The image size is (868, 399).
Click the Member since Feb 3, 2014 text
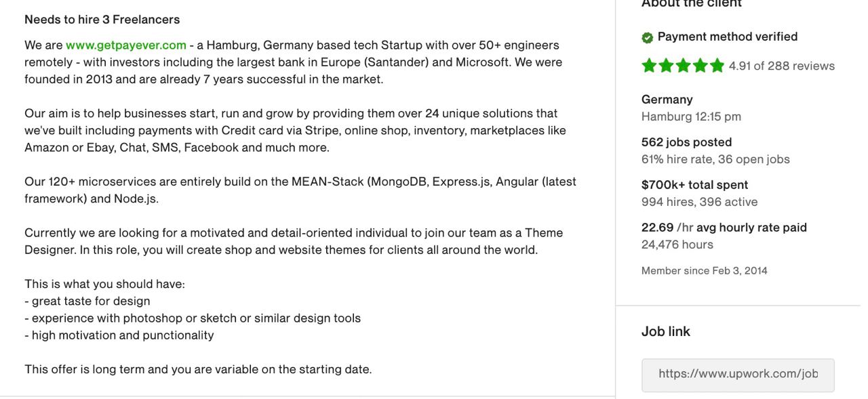[x=705, y=270]
